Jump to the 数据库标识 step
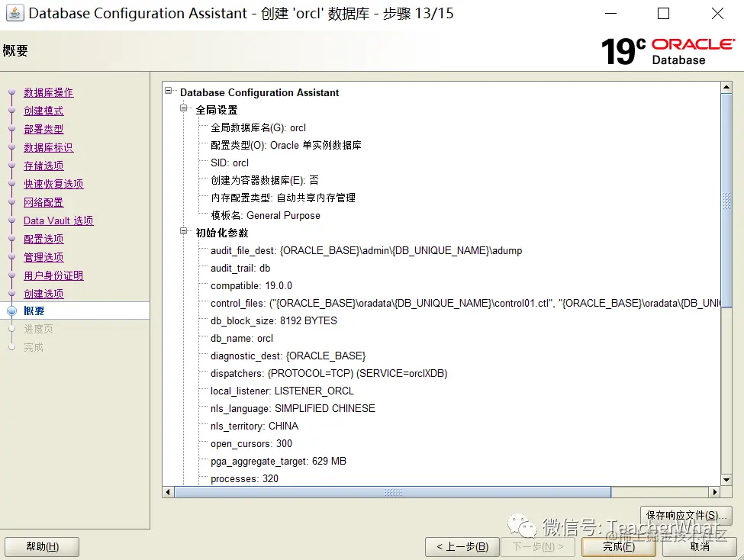This screenshot has height=560, width=744. click(48, 147)
